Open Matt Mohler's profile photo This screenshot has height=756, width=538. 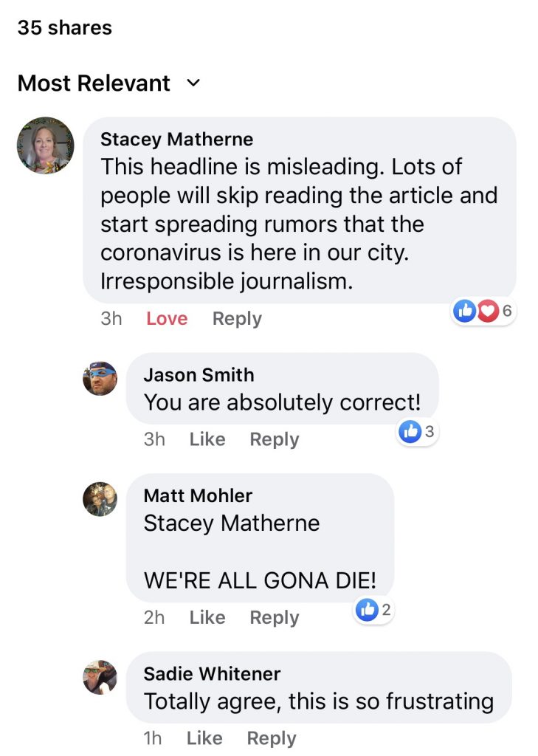tap(100, 499)
